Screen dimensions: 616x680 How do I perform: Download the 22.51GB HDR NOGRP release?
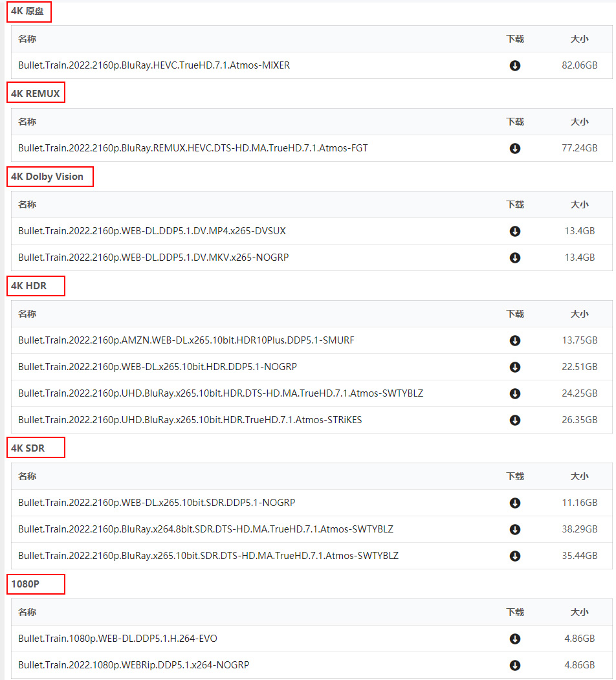pyautogui.click(x=515, y=367)
